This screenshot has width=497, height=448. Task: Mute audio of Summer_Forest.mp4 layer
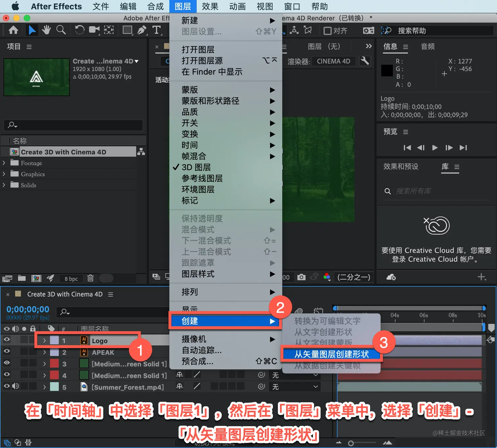click(15, 386)
